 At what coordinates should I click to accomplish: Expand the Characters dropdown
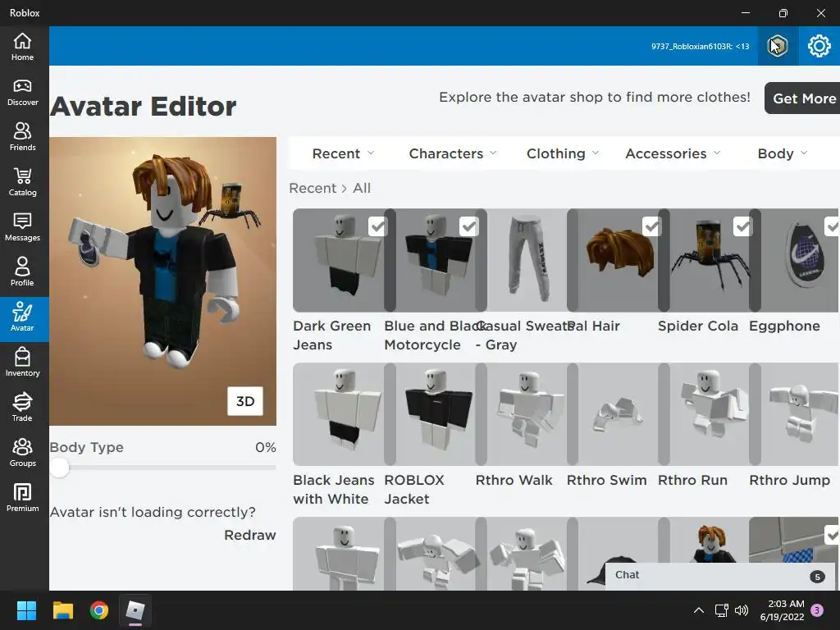453,153
